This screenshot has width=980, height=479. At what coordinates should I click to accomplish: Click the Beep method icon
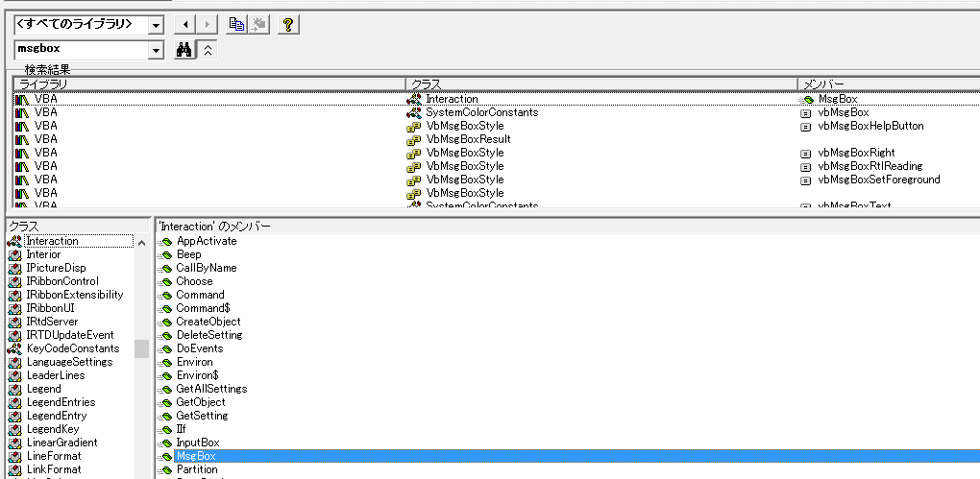165,254
